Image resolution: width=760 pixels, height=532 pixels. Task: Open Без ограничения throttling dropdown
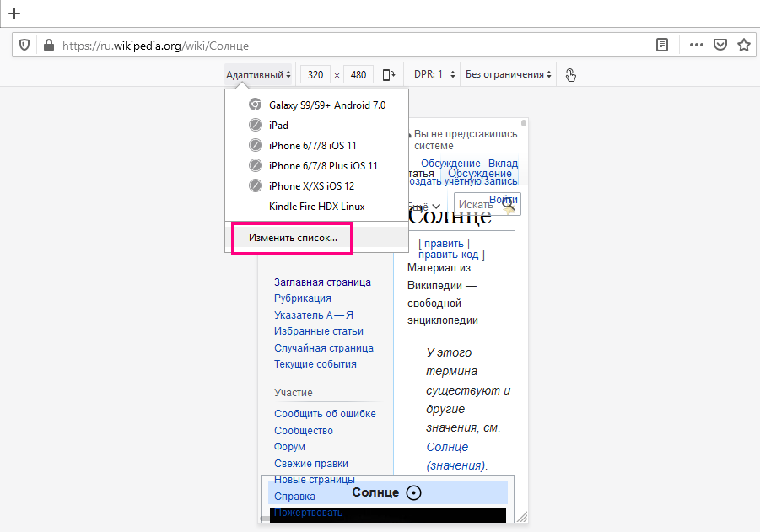coord(509,74)
